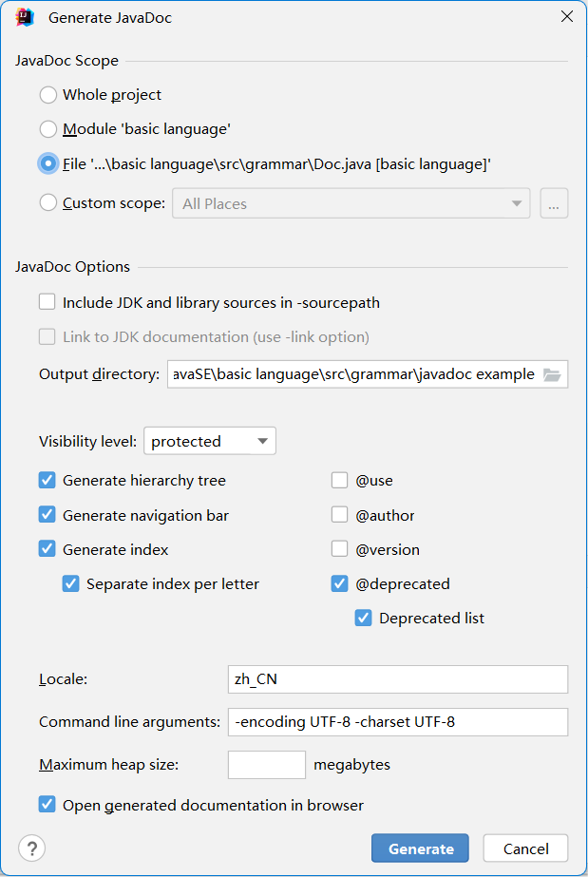Screen dimensions: 588x877
Task: Choose the Custom scope radio button
Action: click(48, 202)
